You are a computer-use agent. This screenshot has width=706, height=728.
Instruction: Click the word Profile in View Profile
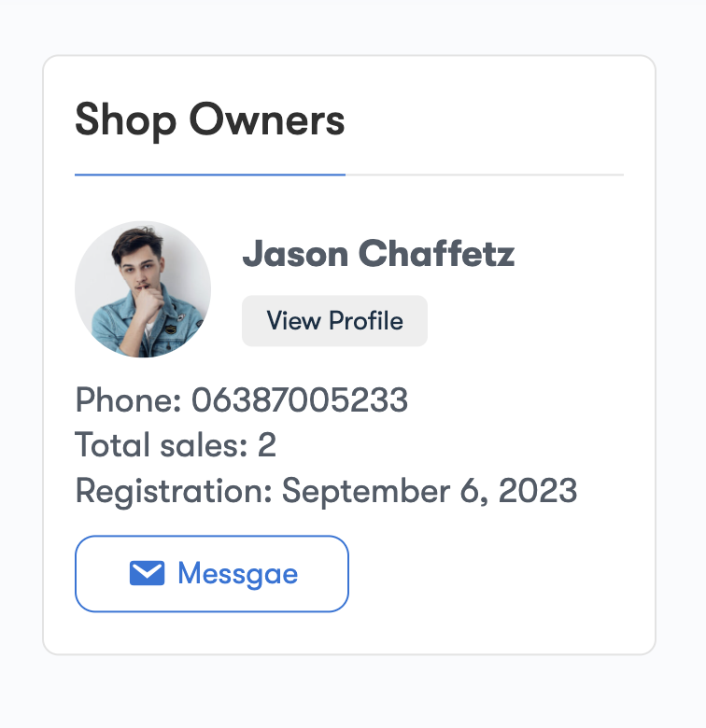click(365, 321)
